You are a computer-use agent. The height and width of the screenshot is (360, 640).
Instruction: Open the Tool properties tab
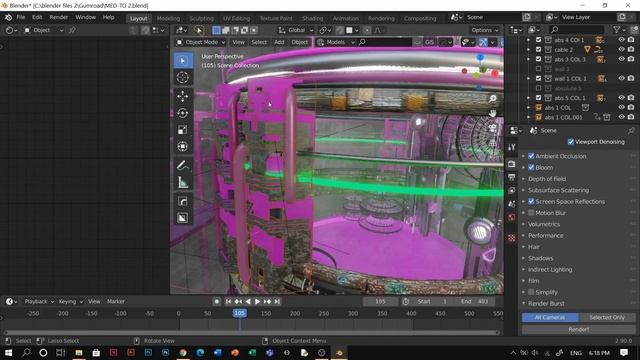click(x=511, y=147)
